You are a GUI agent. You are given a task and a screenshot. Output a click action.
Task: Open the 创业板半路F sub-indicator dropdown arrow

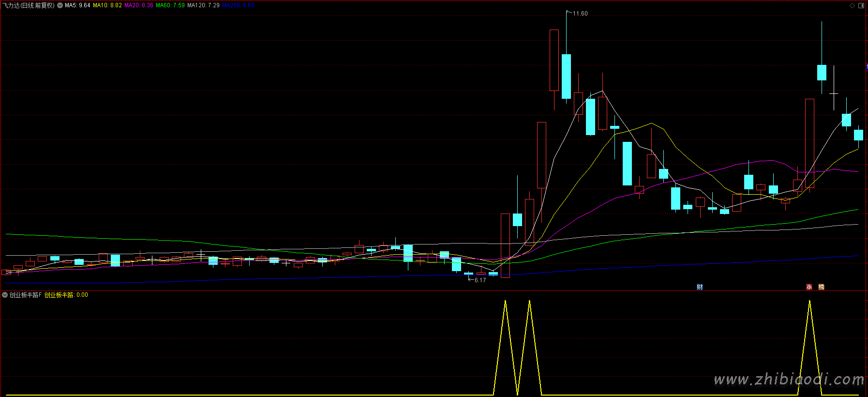5,295
